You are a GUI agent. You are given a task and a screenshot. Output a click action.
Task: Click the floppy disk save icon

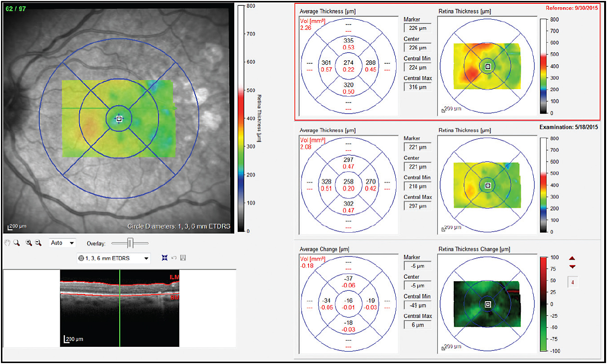tap(182, 258)
